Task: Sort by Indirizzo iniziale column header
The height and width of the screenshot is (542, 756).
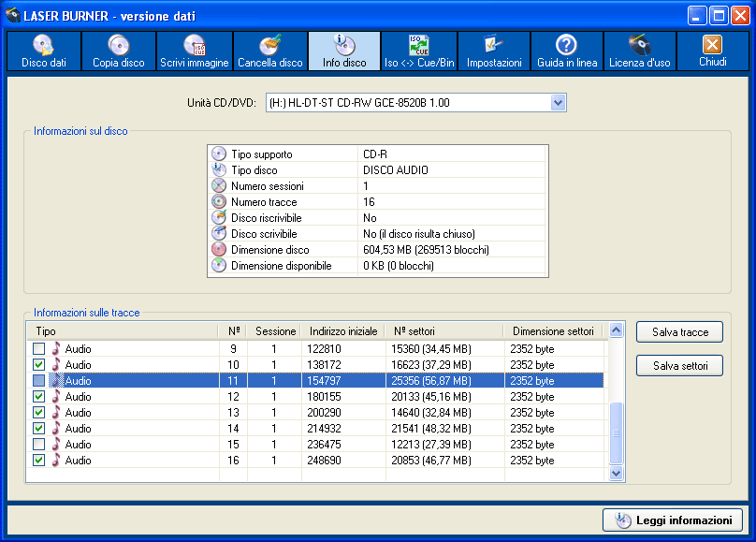Action: click(x=343, y=331)
